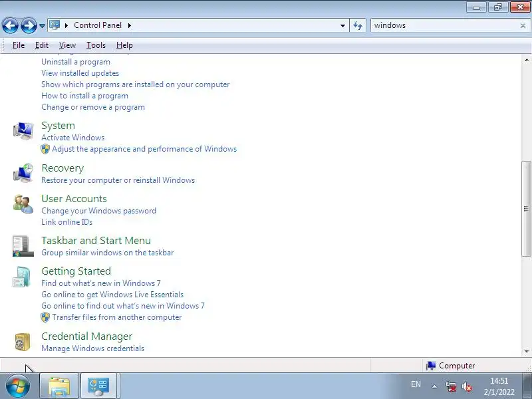Click Go online to get Windows Live Essentials

[112, 295]
